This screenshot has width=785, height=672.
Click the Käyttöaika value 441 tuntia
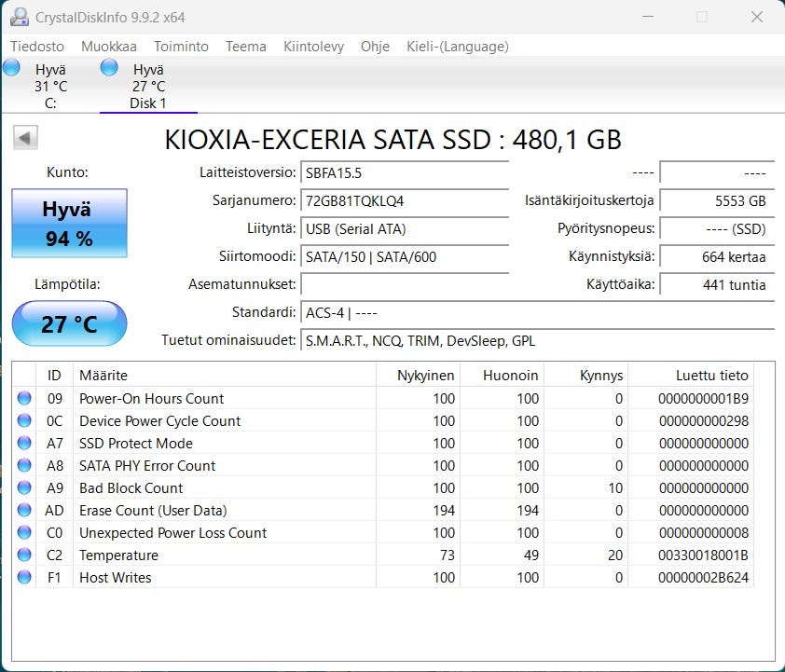(717, 284)
